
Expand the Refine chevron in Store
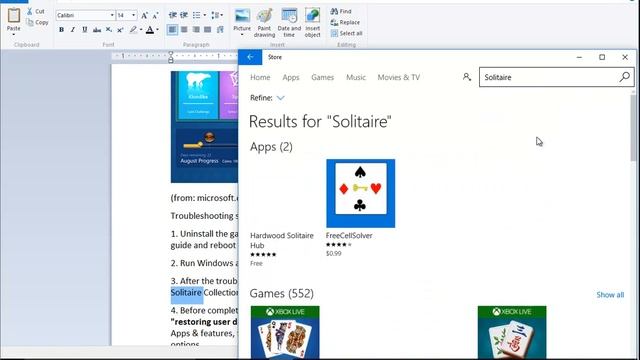280,98
